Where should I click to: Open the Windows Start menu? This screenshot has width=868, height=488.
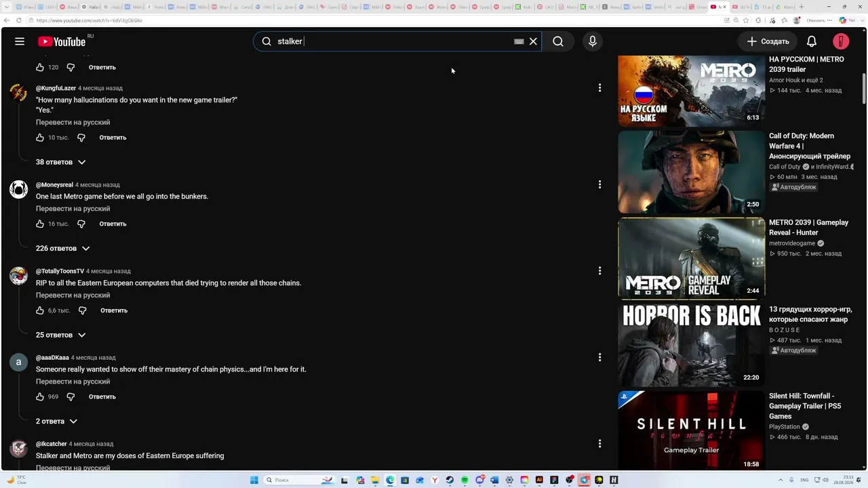254,480
